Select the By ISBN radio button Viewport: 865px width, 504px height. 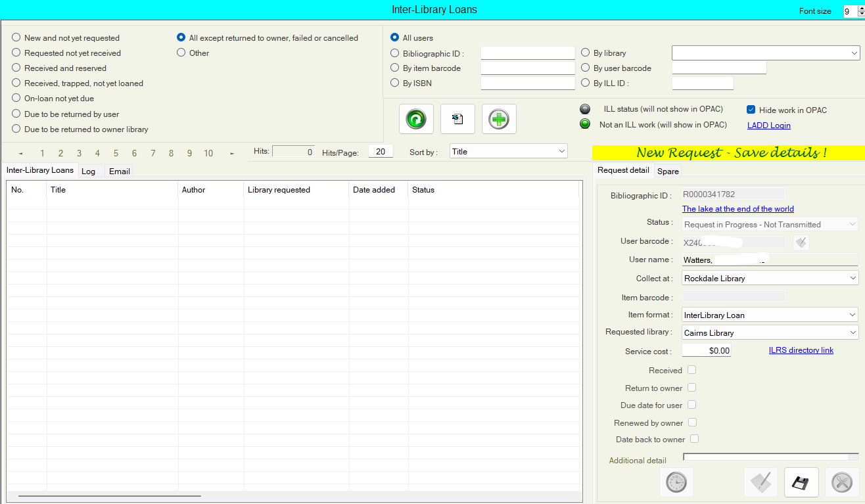pyautogui.click(x=395, y=83)
